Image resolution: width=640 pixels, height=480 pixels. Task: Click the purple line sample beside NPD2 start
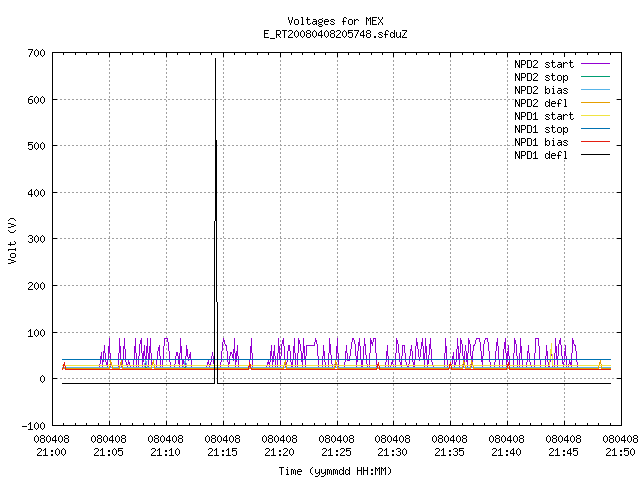[595, 64]
